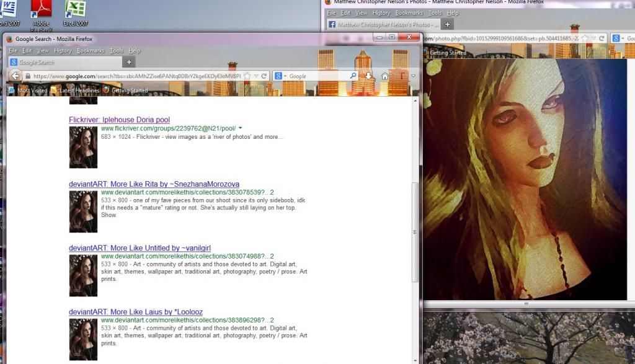Open the Edit menu in the Google Search window
Viewport: 635px width, 364px height.
pos(27,51)
